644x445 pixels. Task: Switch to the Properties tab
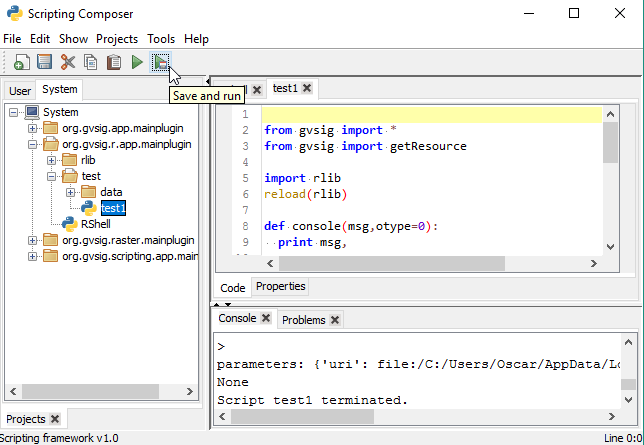(x=280, y=287)
